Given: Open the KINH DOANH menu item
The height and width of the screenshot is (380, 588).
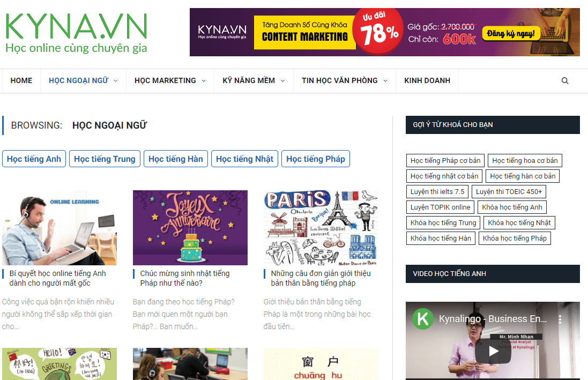Looking at the screenshot, I should point(427,80).
